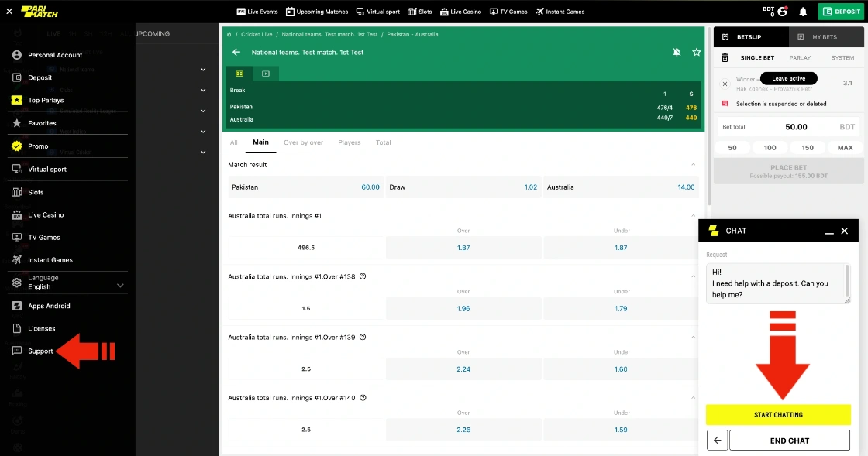Open Instant Games in the top navigation
Image resolution: width=868 pixels, height=456 pixels.
(560, 12)
